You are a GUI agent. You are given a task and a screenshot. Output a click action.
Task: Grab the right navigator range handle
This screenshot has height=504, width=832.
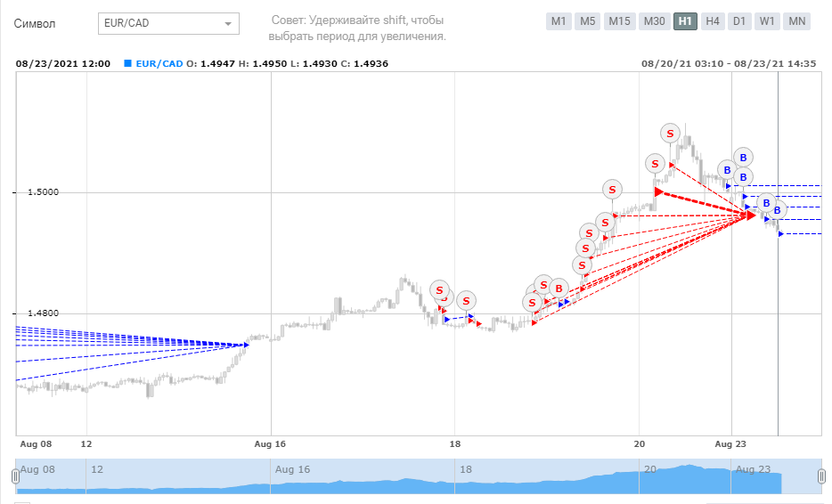coord(821,476)
